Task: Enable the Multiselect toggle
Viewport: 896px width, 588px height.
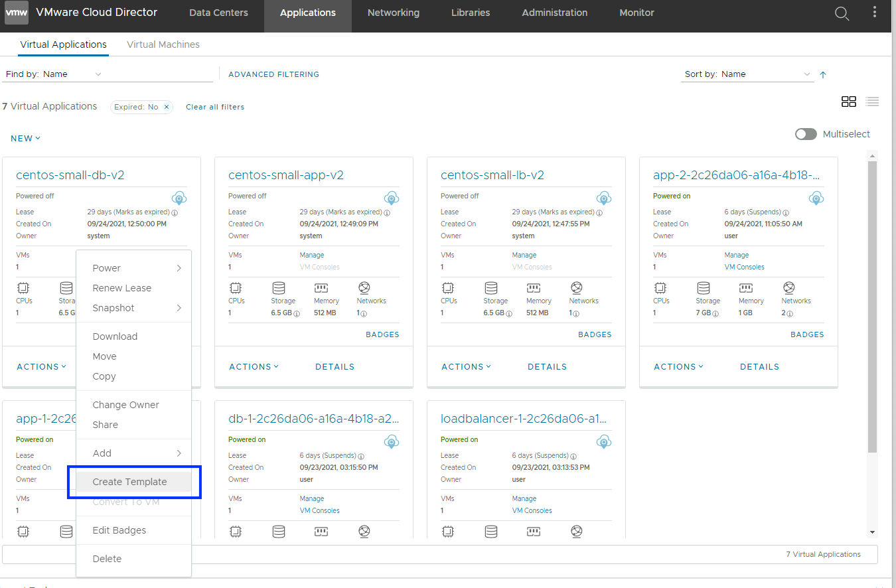Action: (806, 134)
